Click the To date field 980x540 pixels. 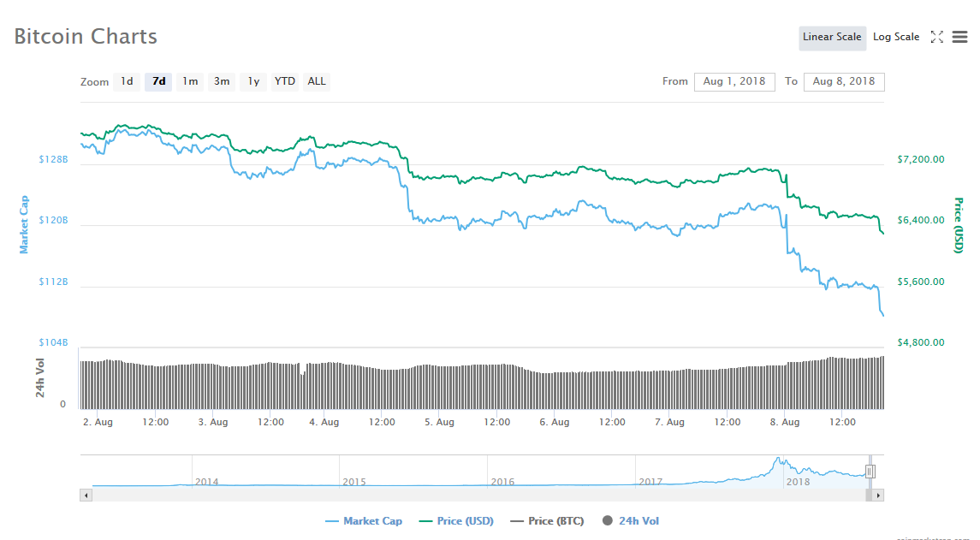844,81
